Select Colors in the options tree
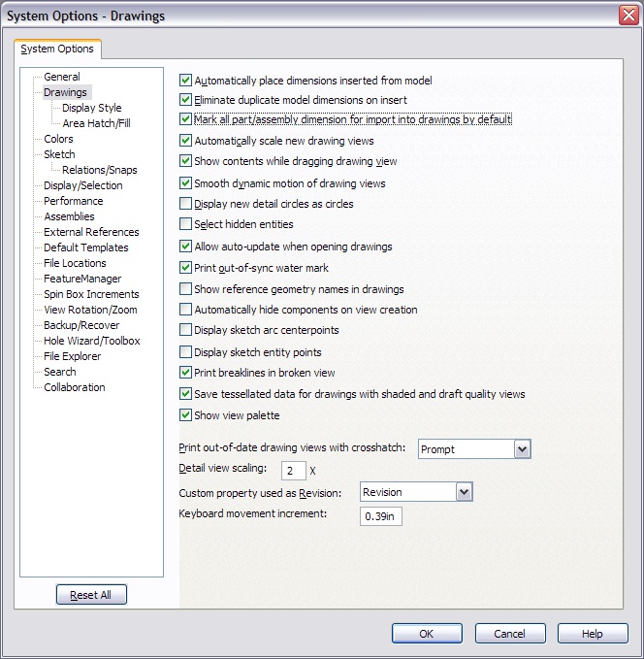The image size is (644, 659). [58, 139]
